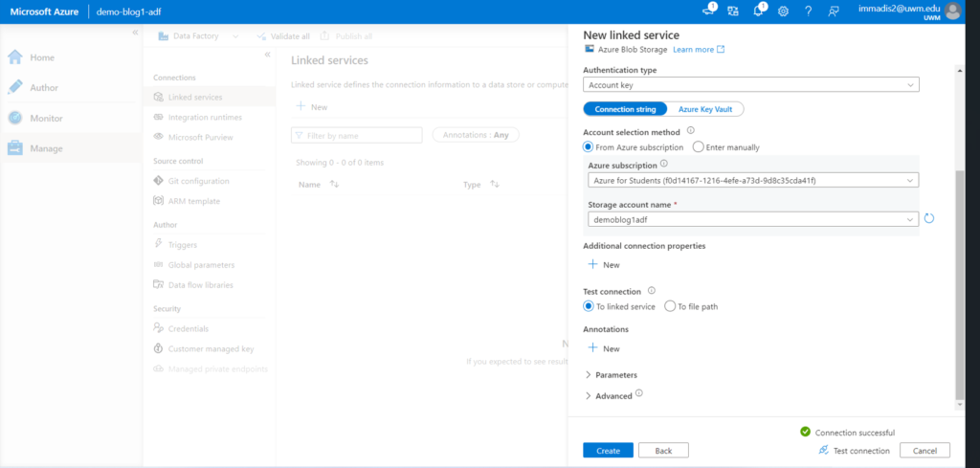Click the sort arrows next to Type column
The height and width of the screenshot is (468, 980).
[x=495, y=185]
